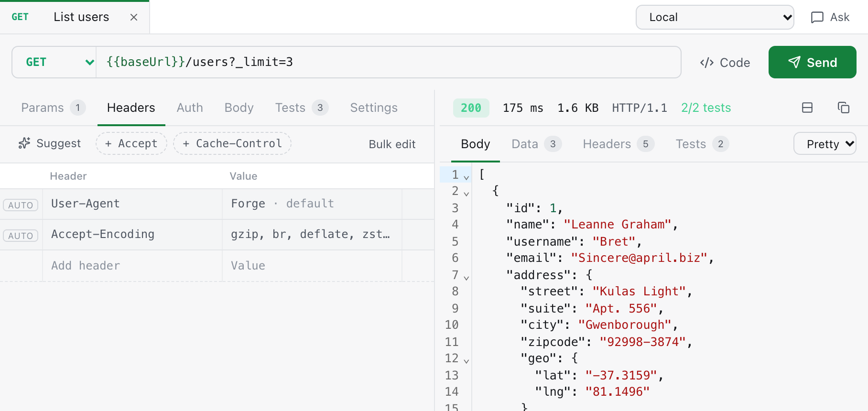Select the User-Agent header name cell
Image resolution: width=868 pixels, height=411 pixels.
coord(132,204)
